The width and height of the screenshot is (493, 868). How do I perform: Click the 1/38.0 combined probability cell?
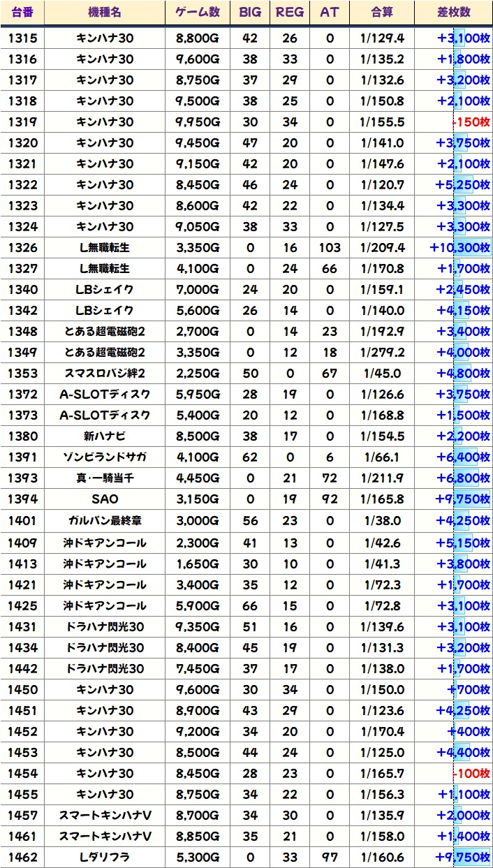point(382,521)
